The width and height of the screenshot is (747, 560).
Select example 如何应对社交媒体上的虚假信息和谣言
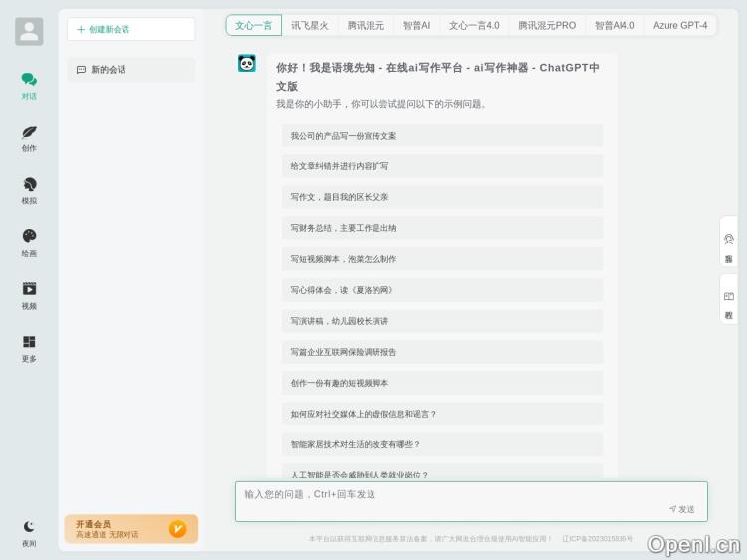442,414
